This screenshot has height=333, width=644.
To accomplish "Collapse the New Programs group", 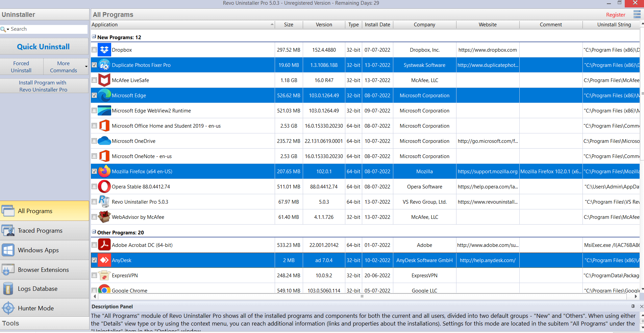I will [x=94, y=37].
